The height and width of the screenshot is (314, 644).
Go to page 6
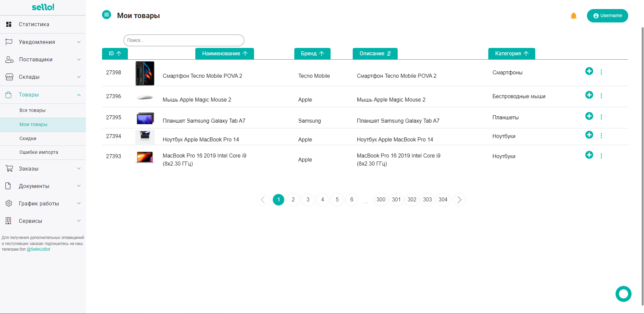click(x=352, y=200)
